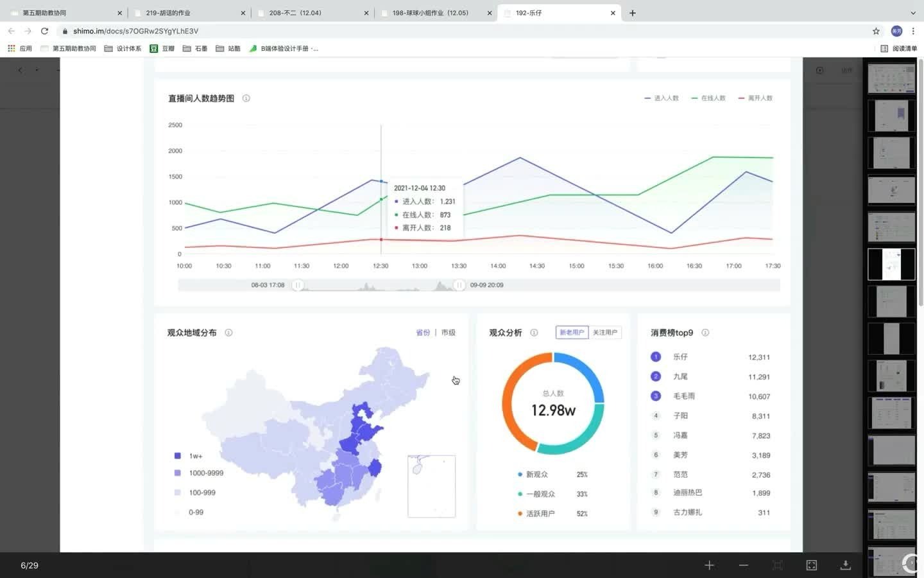Click the URL address bar
Screen dimensions: 924x578
[462, 31]
